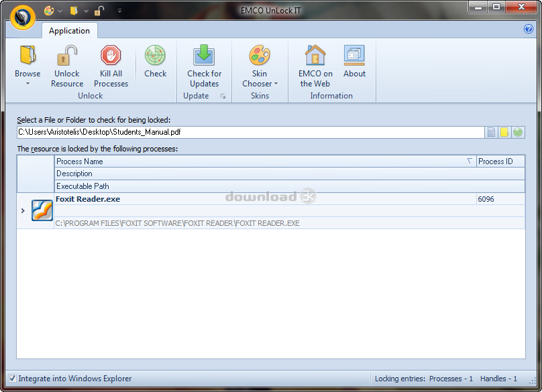Image resolution: width=542 pixels, height=392 pixels.
Task: Click Processes - 1 status bar entry
Action: tap(451, 379)
